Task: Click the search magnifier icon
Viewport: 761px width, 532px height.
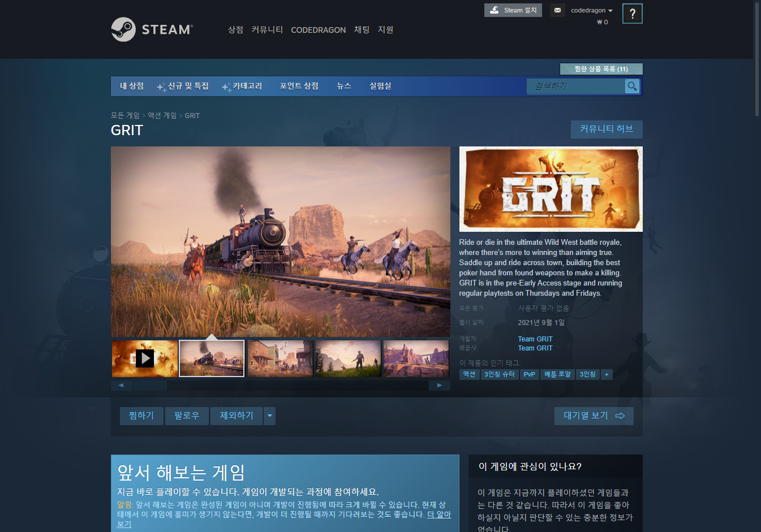Action: click(632, 86)
